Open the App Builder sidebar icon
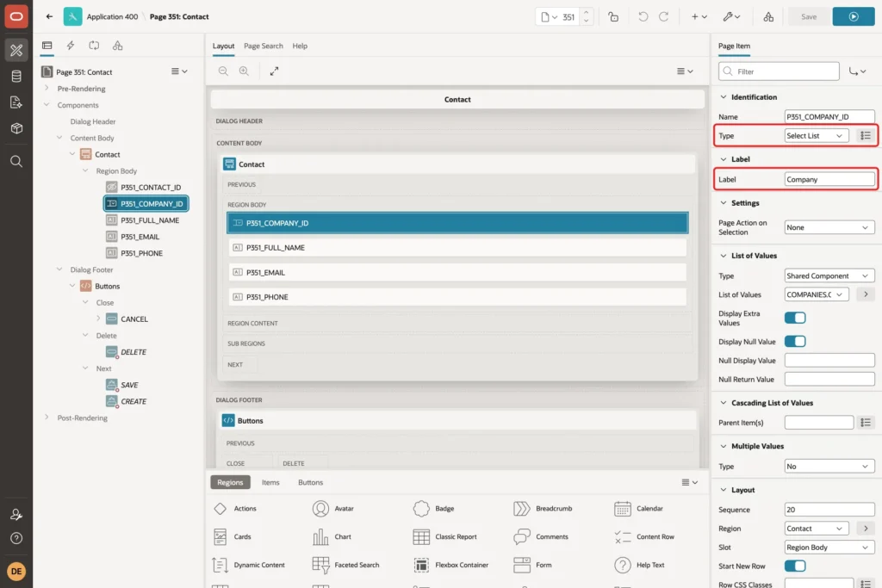Image resolution: width=882 pixels, height=588 pixels. pos(16,50)
